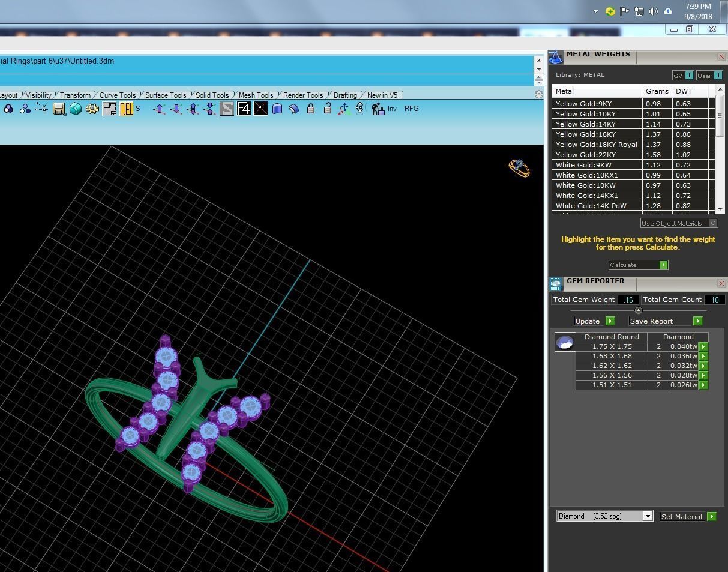This screenshot has height=572, width=728.
Task: Click the closed padlock Lock icon
Action: coord(311,109)
